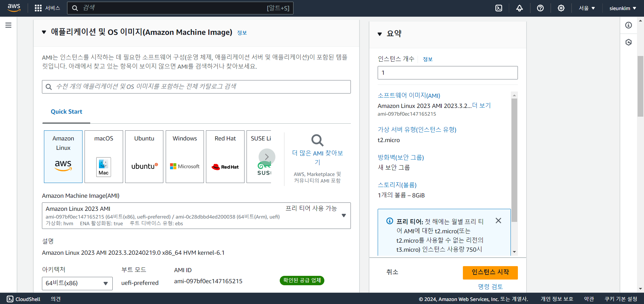
Task: Click the 프리 티어 사용 가능 label
Action: point(311,208)
